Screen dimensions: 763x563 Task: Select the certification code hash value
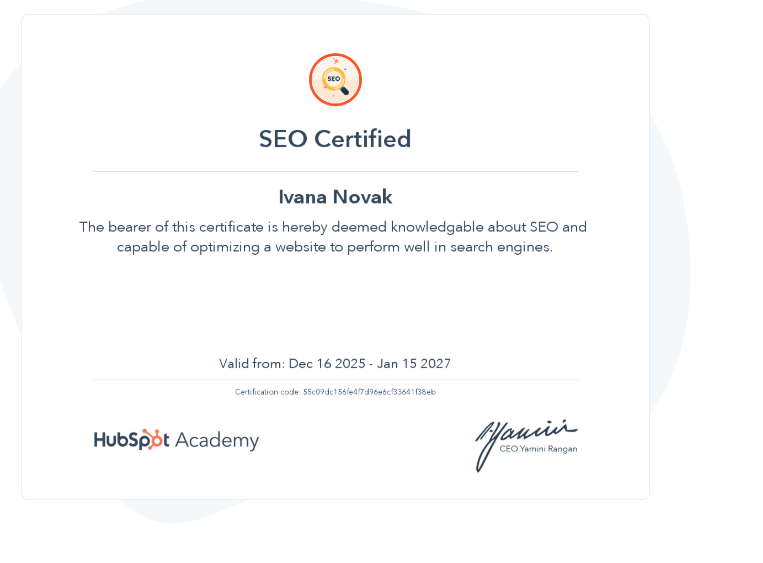[369, 392]
